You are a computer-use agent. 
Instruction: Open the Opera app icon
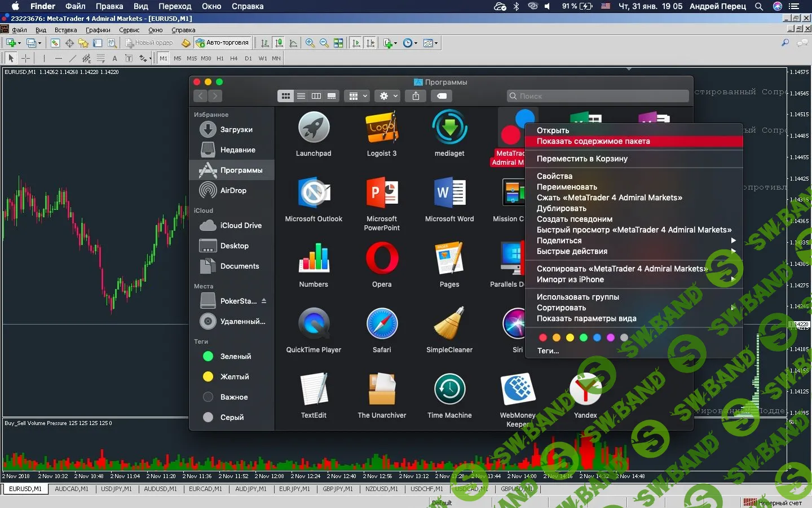click(382, 259)
